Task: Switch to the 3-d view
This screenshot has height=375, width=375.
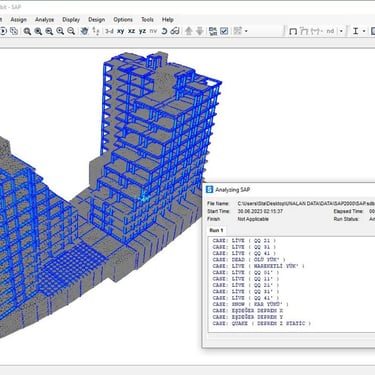Action: coord(109,31)
